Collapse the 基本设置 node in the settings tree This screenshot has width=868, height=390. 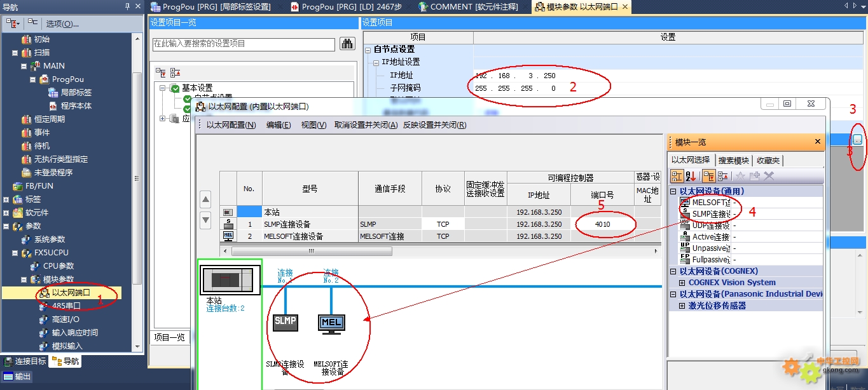(x=163, y=88)
